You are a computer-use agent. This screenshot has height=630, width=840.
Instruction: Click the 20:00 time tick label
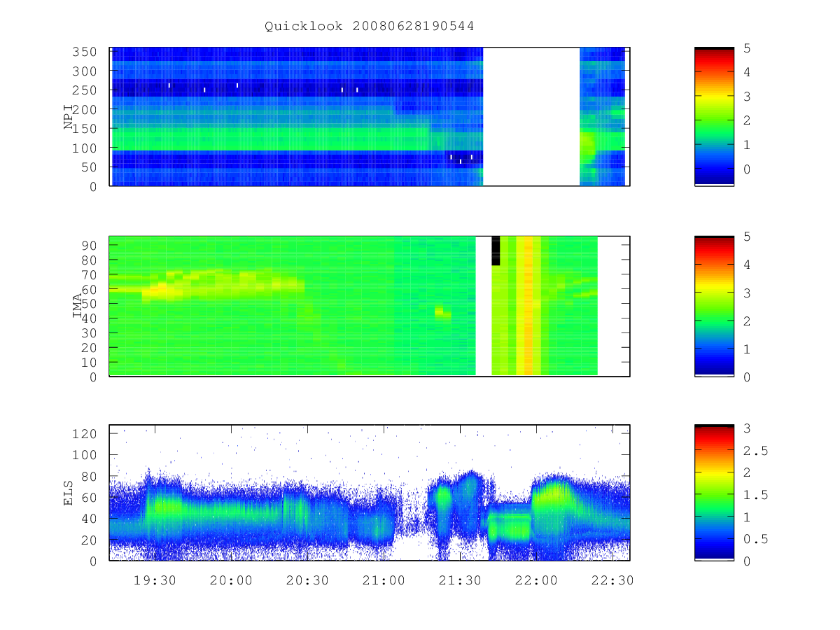point(231,580)
